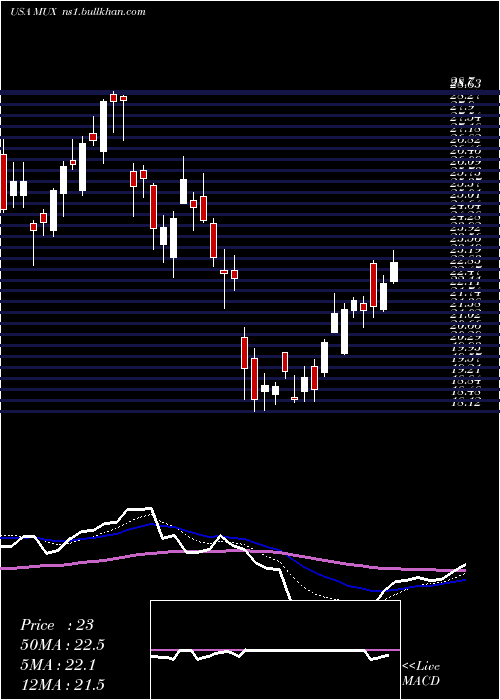Click the "USA MUX" ticker label
This screenshot has height=700, width=500.
[x=33, y=12]
